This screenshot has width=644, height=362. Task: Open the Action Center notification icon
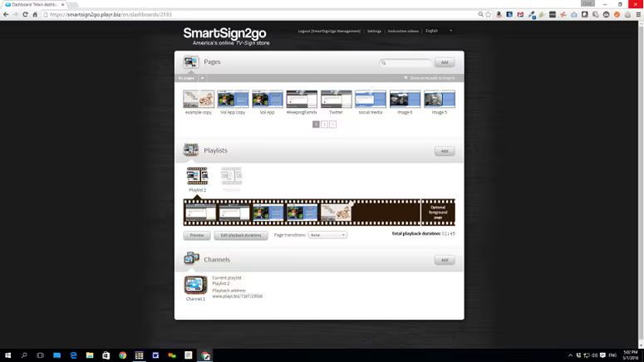click(602, 355)
